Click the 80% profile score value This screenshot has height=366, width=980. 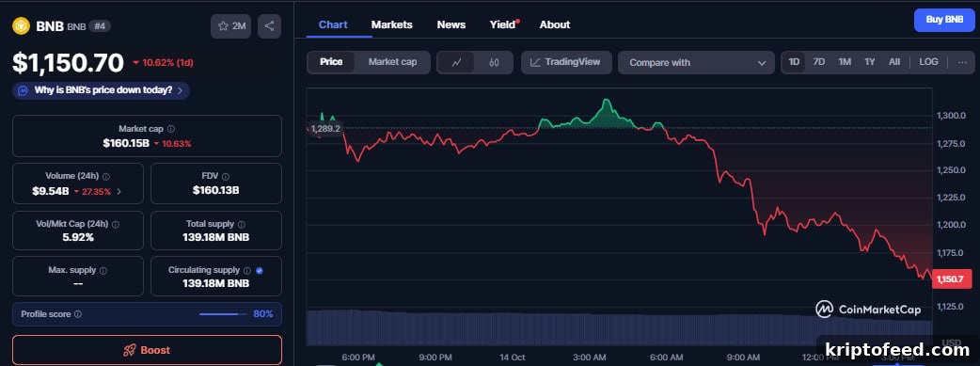pyautogui.click(x=263, y=314)
